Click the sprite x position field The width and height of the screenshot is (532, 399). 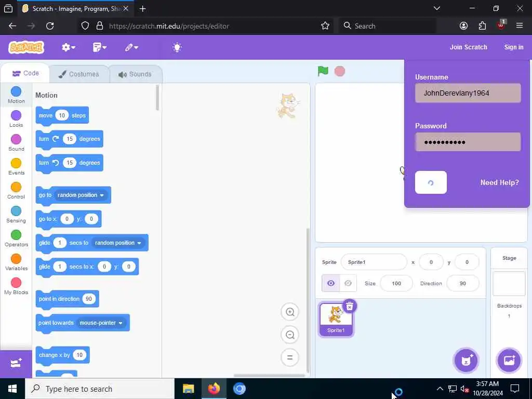click(431, 262)
